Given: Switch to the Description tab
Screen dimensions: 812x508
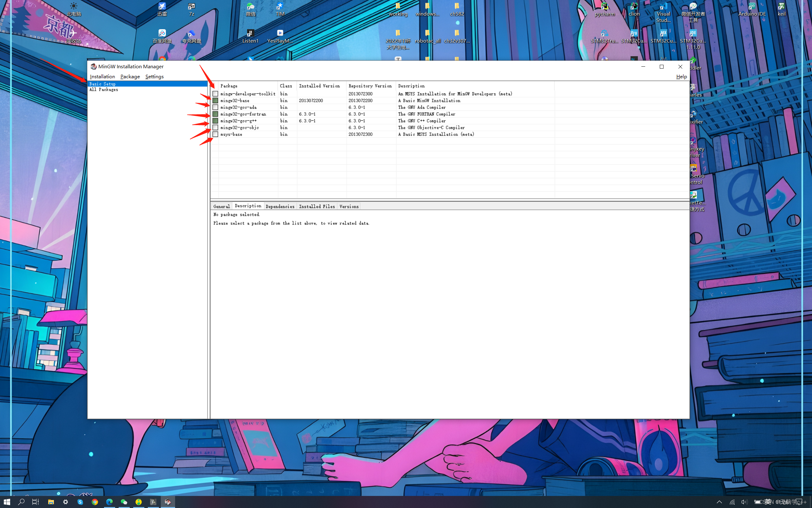Looking at the screenshot, I should (248, 206).
